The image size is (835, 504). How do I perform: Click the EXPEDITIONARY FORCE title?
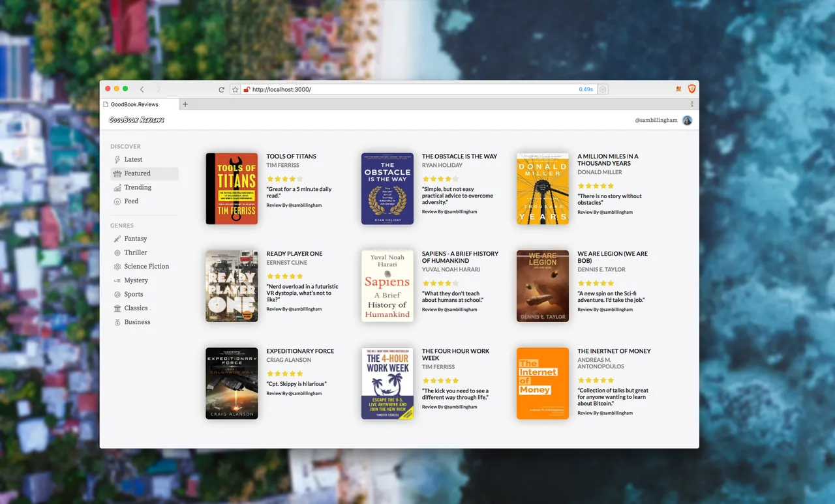click(x=300, y=351)
